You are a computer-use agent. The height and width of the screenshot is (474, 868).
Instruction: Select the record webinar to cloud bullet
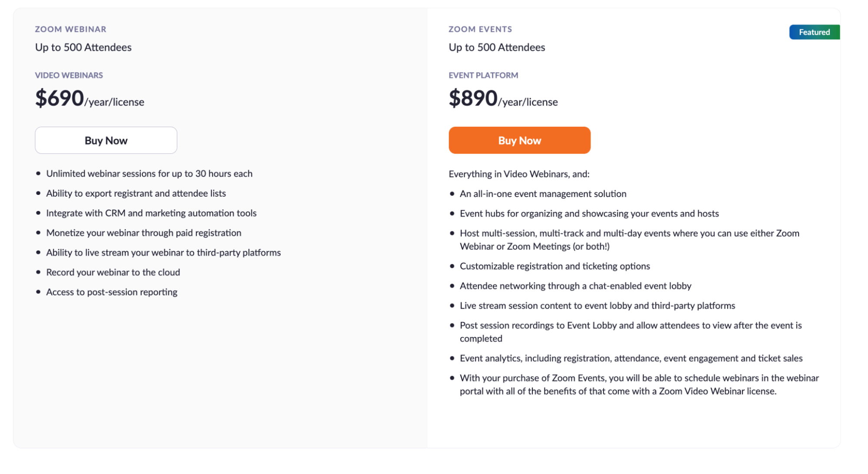tap(113, 272)
